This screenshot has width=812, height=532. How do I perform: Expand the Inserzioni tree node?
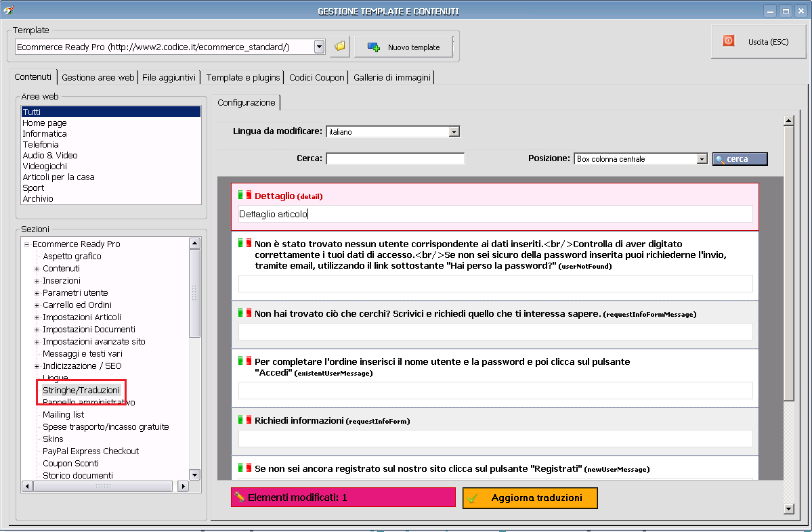[37, 281]
